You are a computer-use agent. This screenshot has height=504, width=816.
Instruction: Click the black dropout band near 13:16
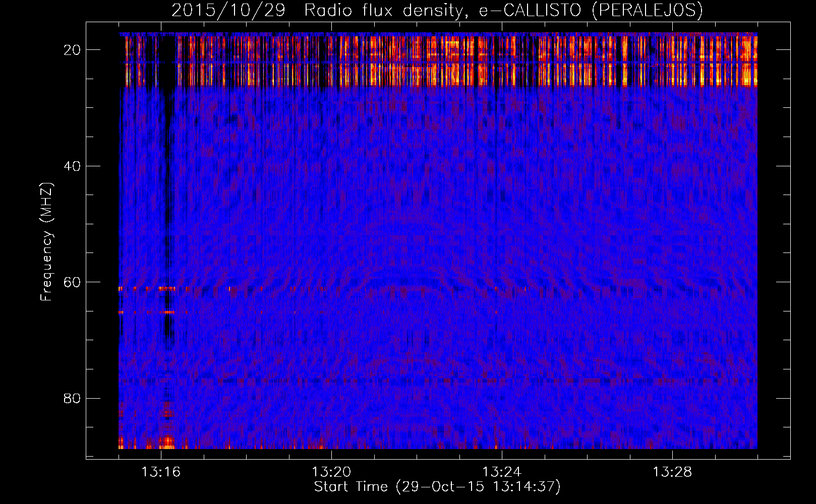click(167, 192)
